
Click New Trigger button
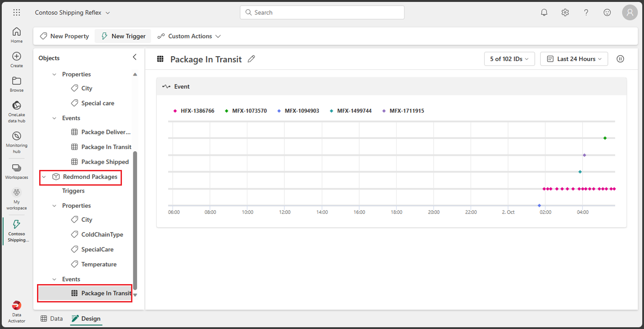pos(123,36)
